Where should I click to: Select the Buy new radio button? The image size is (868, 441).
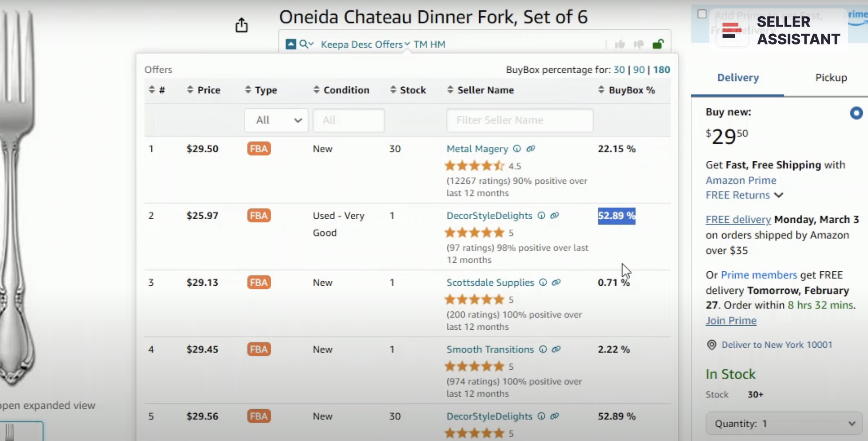point(856,113)
